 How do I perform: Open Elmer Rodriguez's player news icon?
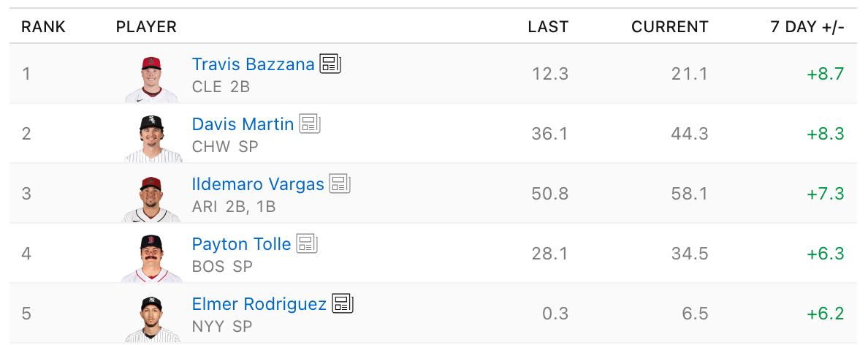342,304
